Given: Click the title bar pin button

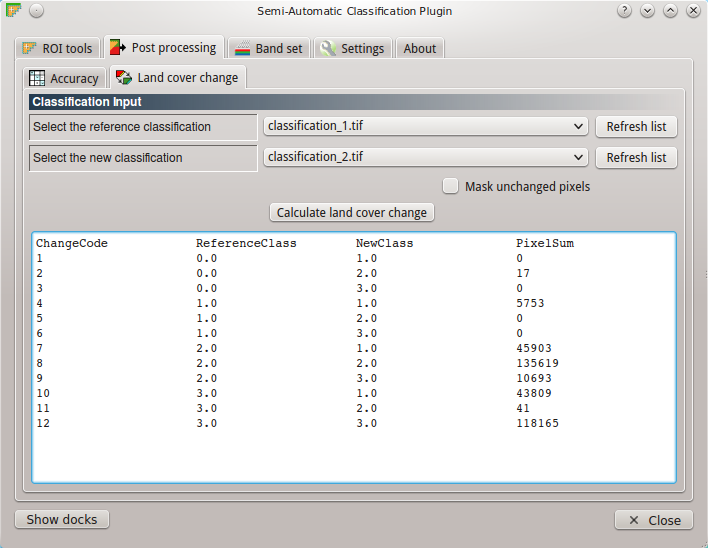Looking at the screenshot, I should (37, 10).
